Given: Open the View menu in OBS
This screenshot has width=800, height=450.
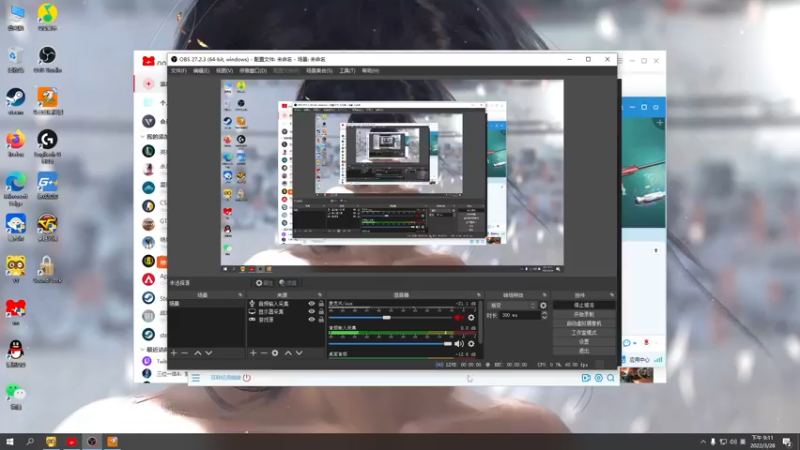Looking at the screenshot, I should 224,71.
